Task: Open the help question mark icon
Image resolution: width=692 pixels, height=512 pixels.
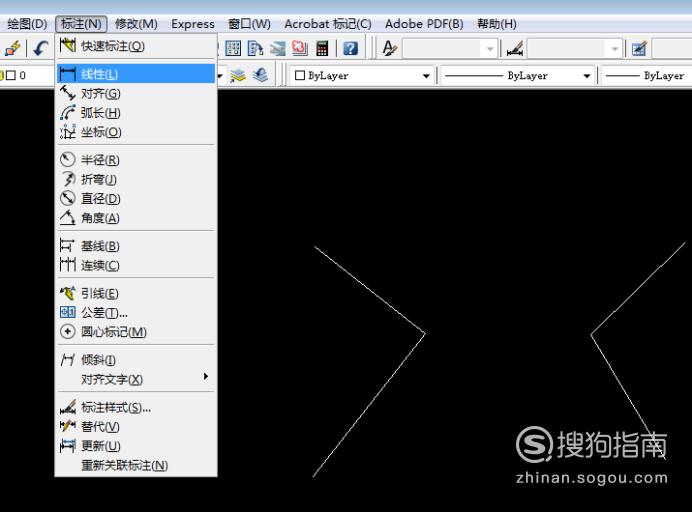Action: pyautogui.click(x=350, y=48)
